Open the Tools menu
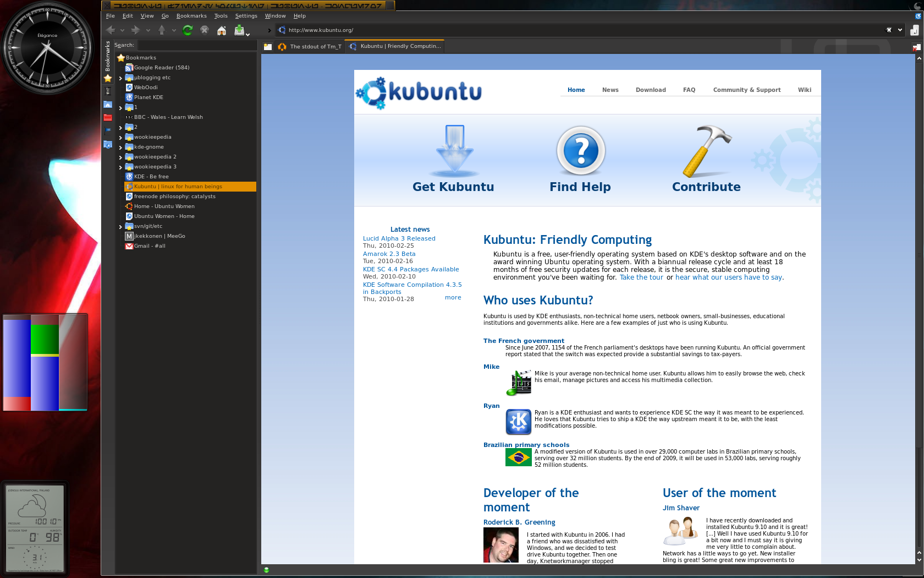Viewport: 924px width, 578px height. [221, 16]
